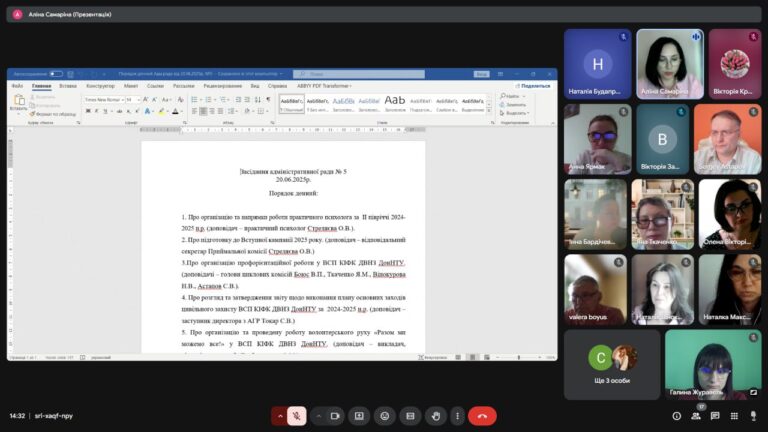Clear formatting with the eraser A icon
This screenshot has height=432, width=768.
(180, 99)
